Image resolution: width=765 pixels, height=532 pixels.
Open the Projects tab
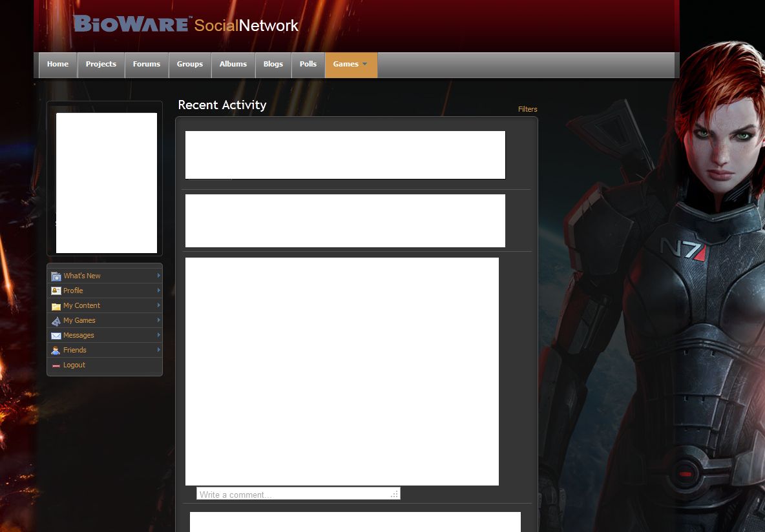[101, 65]
